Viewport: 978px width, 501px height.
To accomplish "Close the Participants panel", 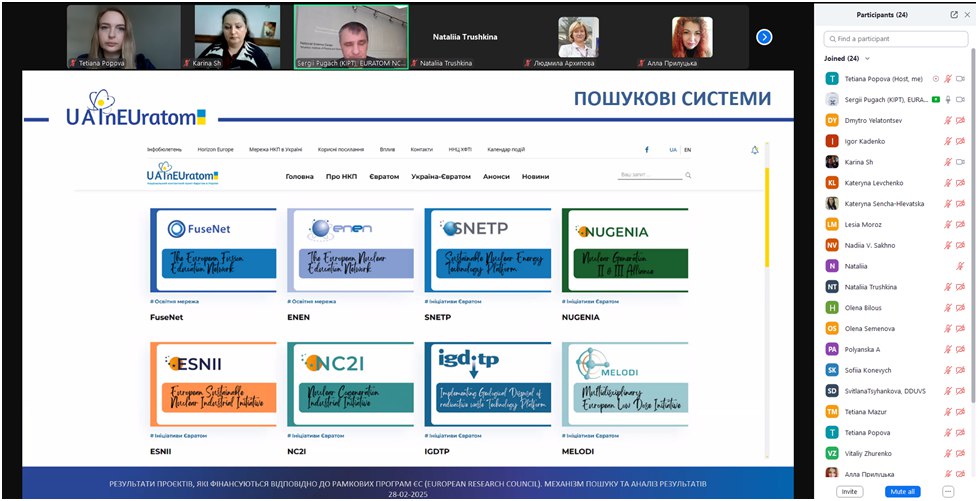I will (x=966, y=15).
